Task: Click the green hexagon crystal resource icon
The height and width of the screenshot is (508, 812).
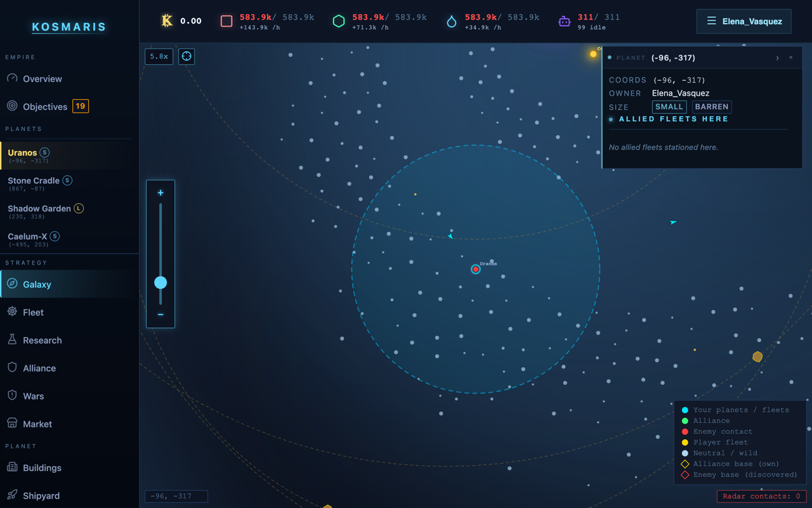Action: (339, 21)
